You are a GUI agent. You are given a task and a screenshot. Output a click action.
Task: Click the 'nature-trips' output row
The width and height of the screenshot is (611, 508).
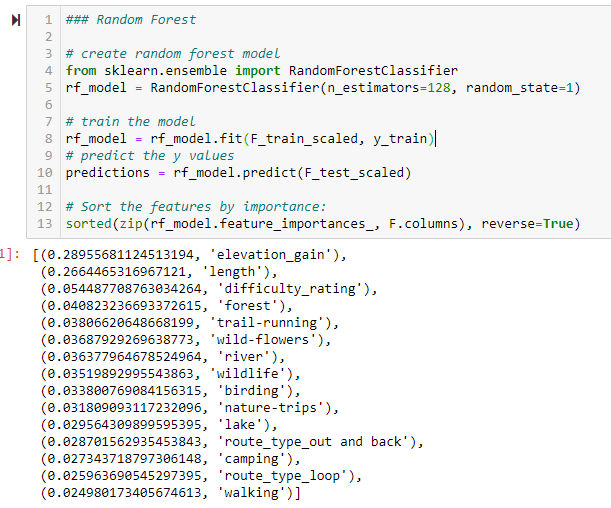tap(190, 408)
